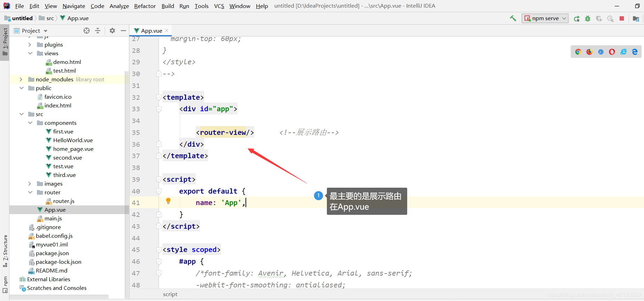This screenshot has width=644, height=301.
Task: Fold the template block at line 32
Action: [x=159, y=97]
